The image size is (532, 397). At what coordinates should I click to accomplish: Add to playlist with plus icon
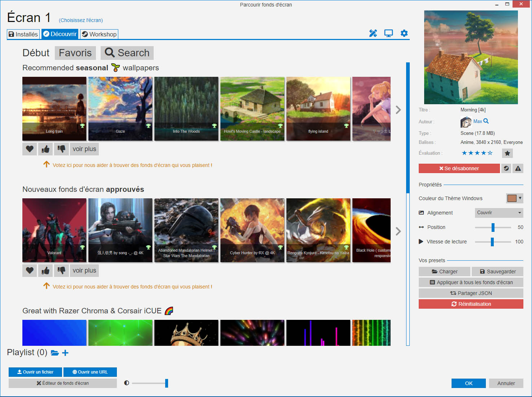(x=65, y=353)
